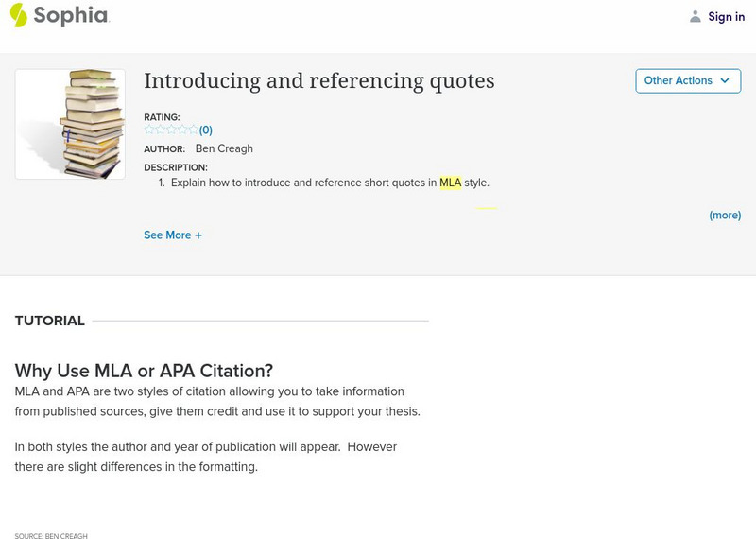Image resolution: width=756 pixels, height=539 pixels.
Task: Click the third rating star
Action: (x=171, y=130)
